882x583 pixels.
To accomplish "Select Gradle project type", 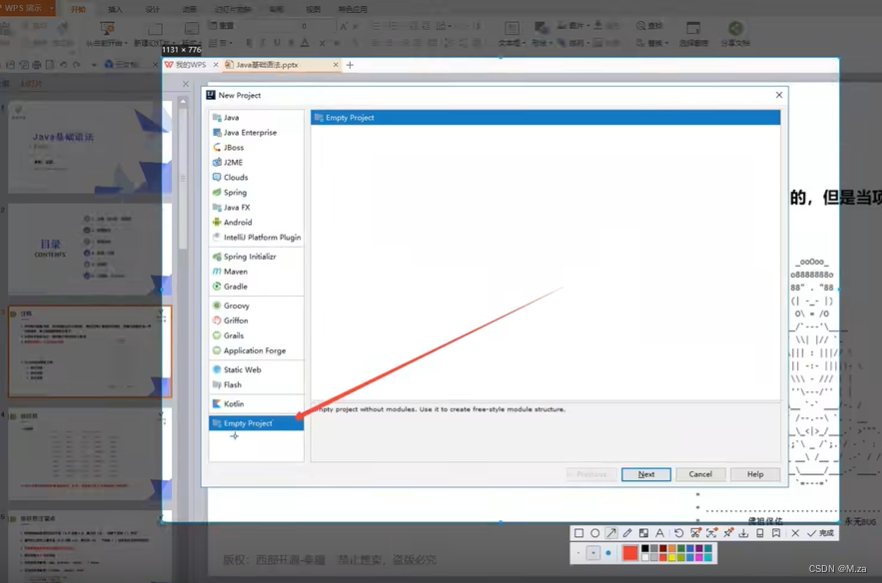I will [256, 286].
